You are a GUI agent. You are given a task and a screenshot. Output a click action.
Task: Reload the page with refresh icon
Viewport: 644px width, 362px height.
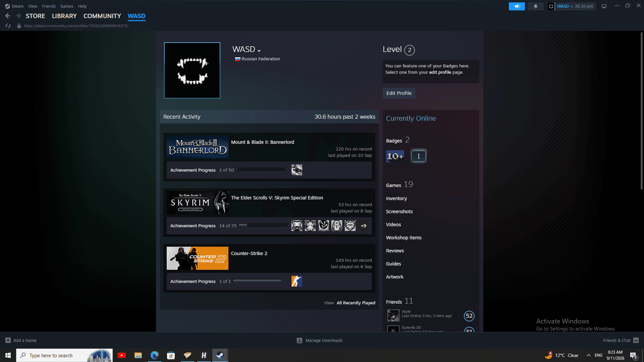coord(8,26)
